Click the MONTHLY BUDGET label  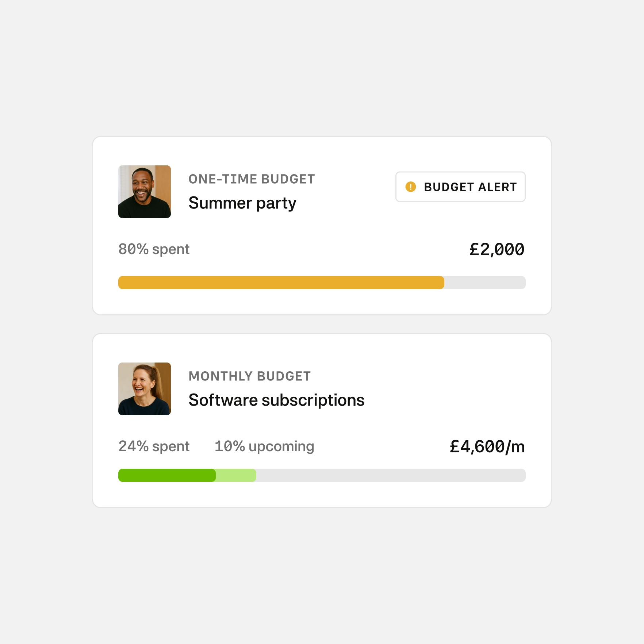tap(250, 376)
